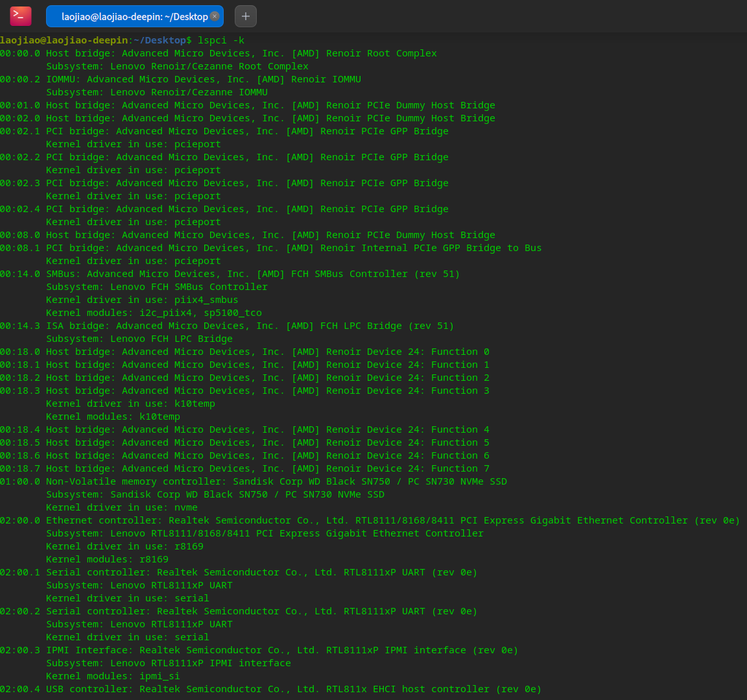The width and height of the screenshot is (747, 700).
Task: Click 'Subsystem: Lenovo FCH SMBus Controller'
Action: click(x=157, y=287)
